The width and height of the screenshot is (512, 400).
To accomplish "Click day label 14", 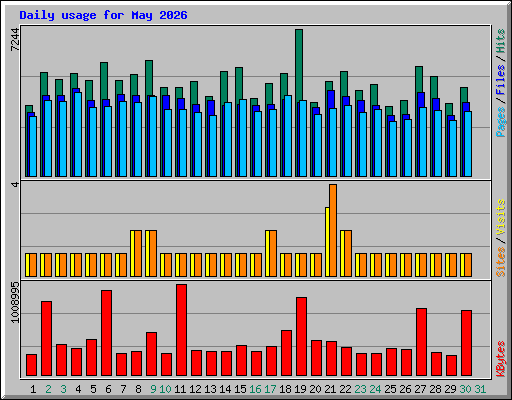I will [x=225, y=389].
